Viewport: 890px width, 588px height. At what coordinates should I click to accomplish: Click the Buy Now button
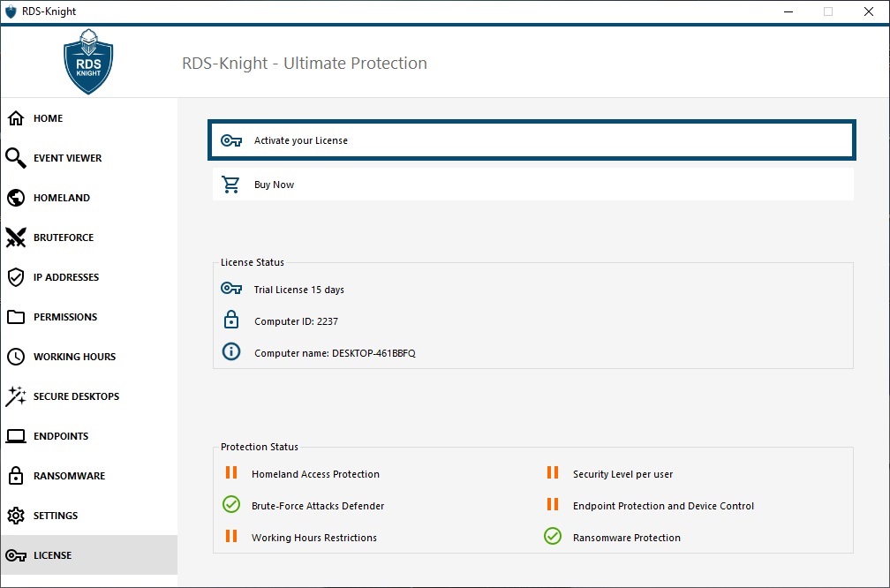(533, 185)
